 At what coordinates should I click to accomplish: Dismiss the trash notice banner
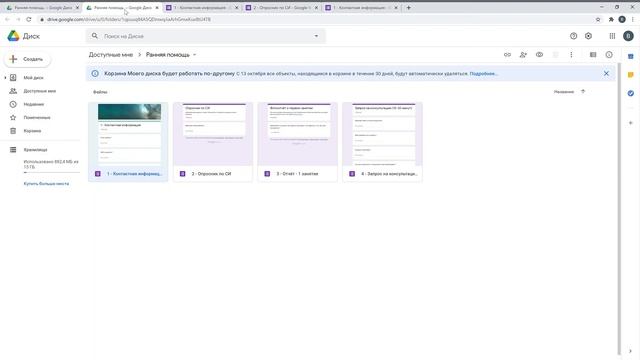606,73
